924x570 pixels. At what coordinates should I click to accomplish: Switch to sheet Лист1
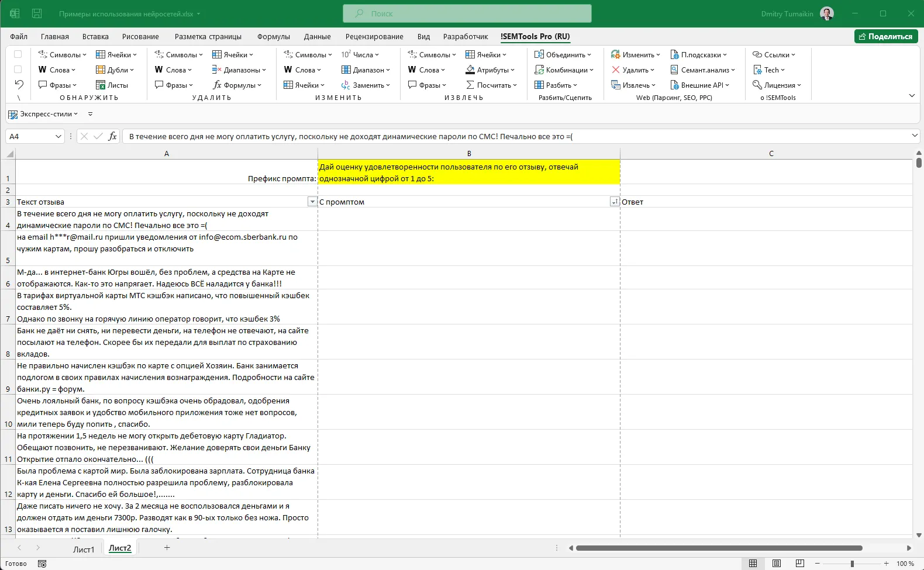tap(84, 549)
